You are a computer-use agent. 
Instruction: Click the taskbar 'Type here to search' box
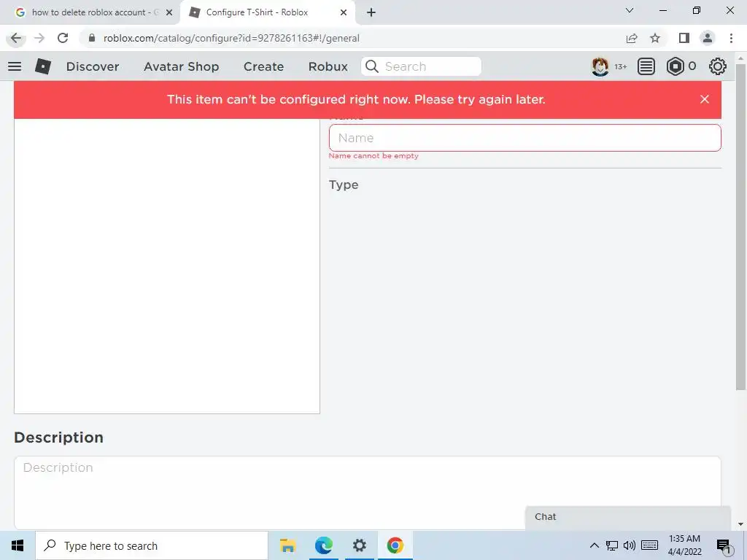point(152,545)
